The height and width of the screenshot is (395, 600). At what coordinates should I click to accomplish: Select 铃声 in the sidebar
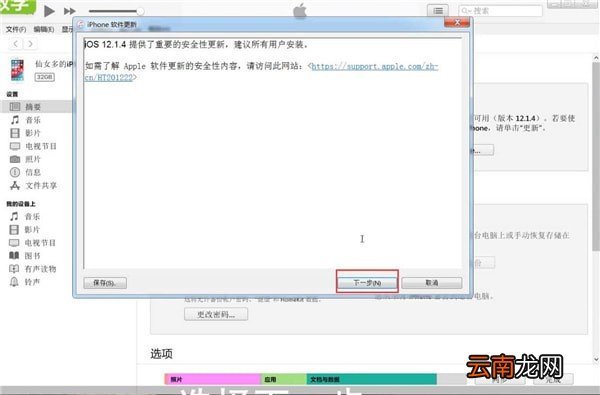click(x=32, y=282)
